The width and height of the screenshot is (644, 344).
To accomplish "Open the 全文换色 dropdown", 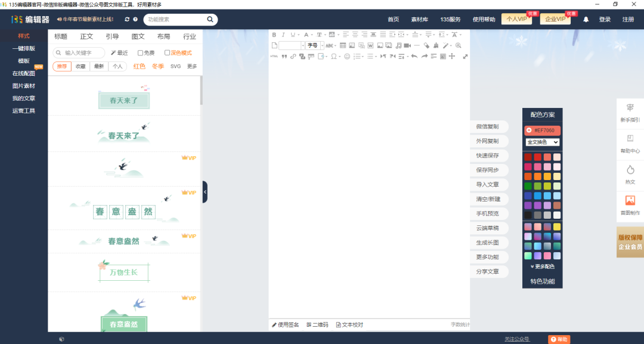I will tap(542, 142).
